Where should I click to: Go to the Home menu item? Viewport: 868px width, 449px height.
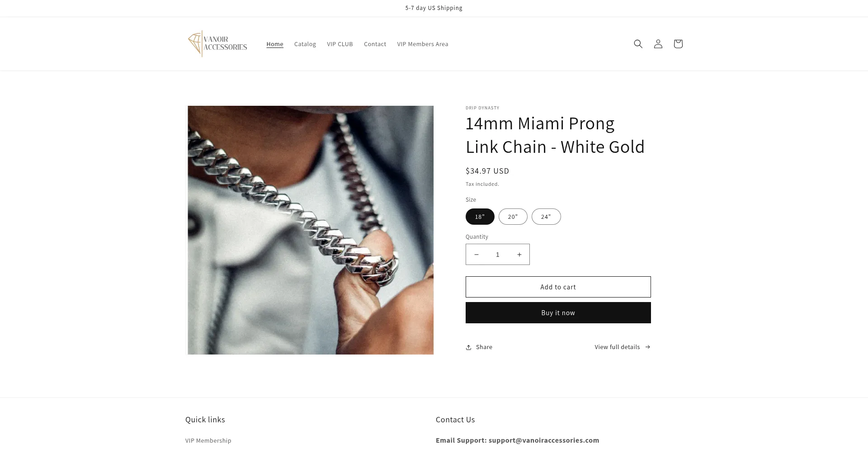pyautogui.click(x=275, y=44)
